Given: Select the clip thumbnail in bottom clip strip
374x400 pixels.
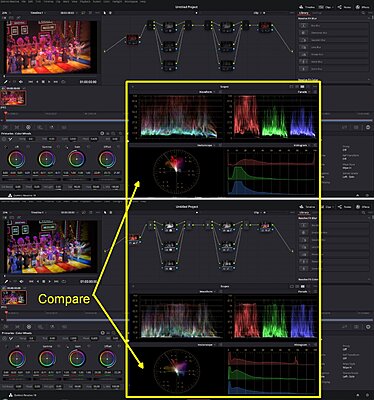Looking at the screenshot, I should click(x=14, y=297).
